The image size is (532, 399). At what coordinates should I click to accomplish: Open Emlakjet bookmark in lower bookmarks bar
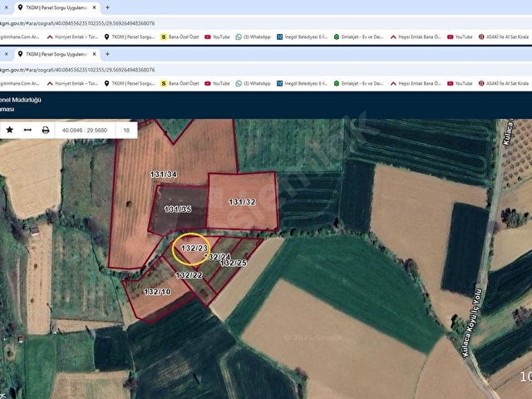point(358,83)
